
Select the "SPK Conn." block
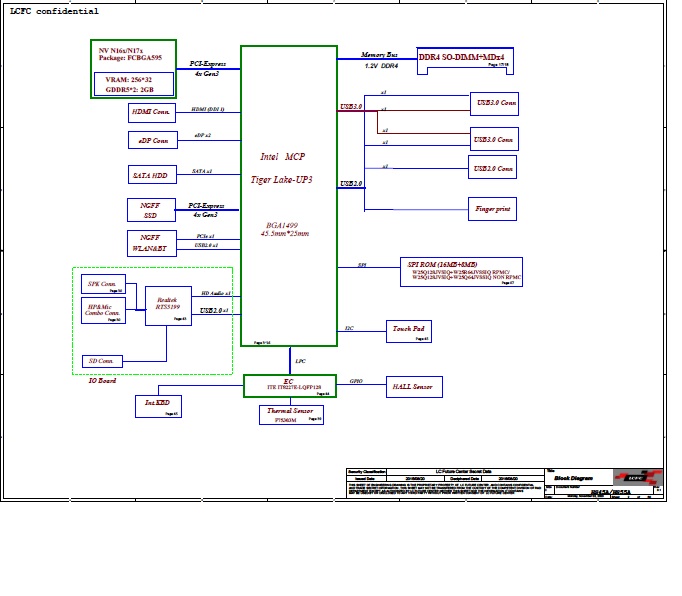click(104, 284)
